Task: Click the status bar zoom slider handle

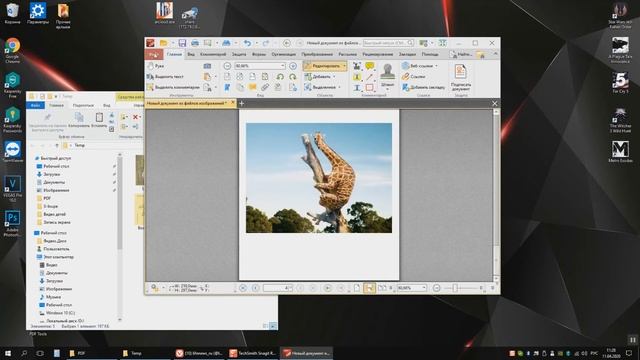Action: coord(455,288)
